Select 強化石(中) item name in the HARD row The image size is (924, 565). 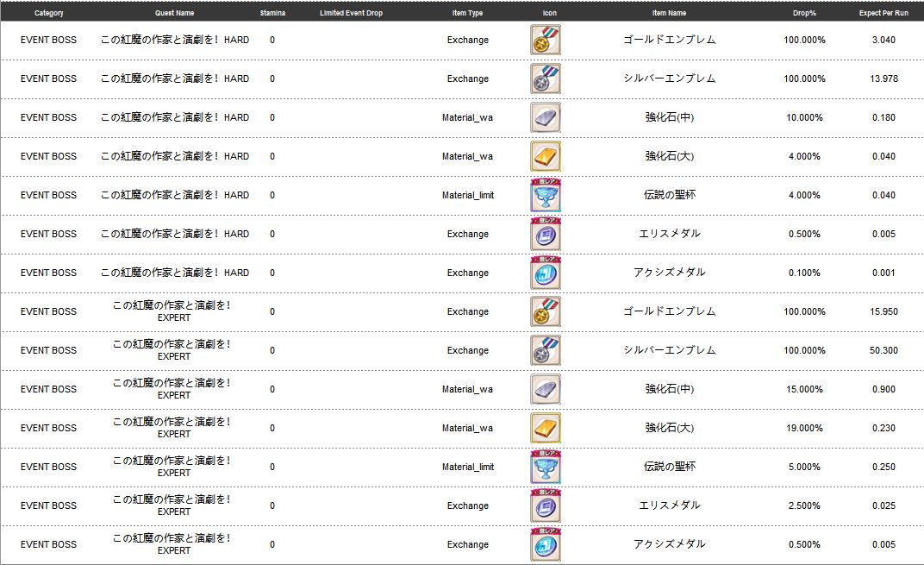click(x=670, y=117)
